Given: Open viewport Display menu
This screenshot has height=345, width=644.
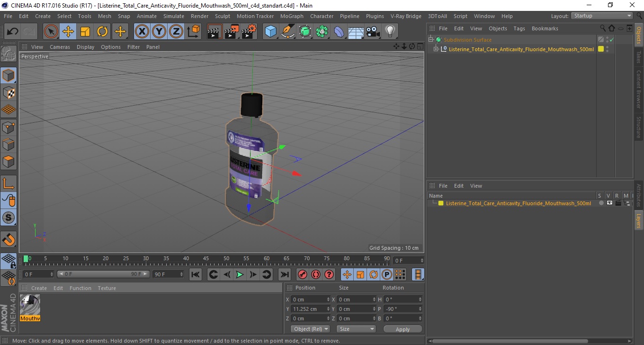Looking at the screenshot, I should 85,47.
